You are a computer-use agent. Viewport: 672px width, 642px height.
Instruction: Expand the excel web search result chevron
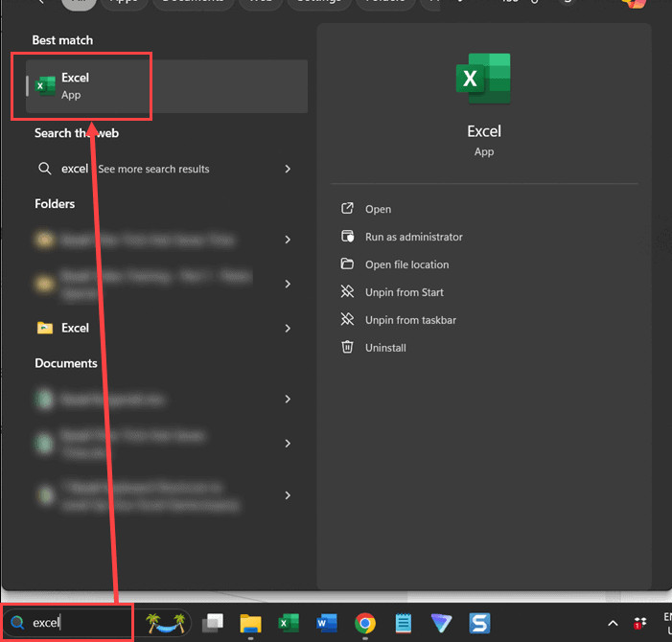[x=288, y=169]
